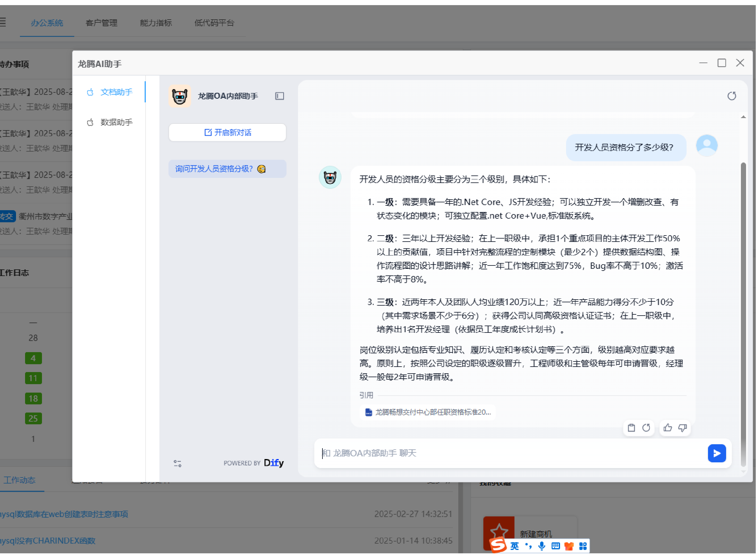This screenshot has height=559, width=756.
Task: Expand the hamburger menu at top left
Action: pyautogui.click(x=3, y=22)
